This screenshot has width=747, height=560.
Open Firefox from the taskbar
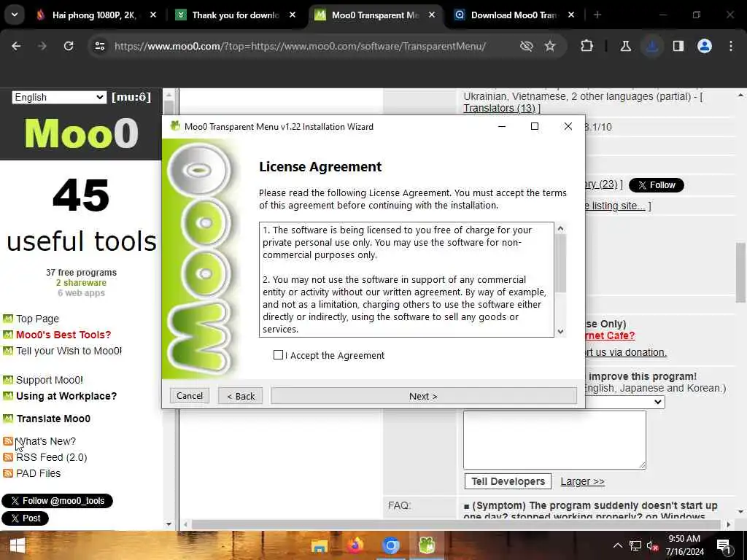click(355, 545)
